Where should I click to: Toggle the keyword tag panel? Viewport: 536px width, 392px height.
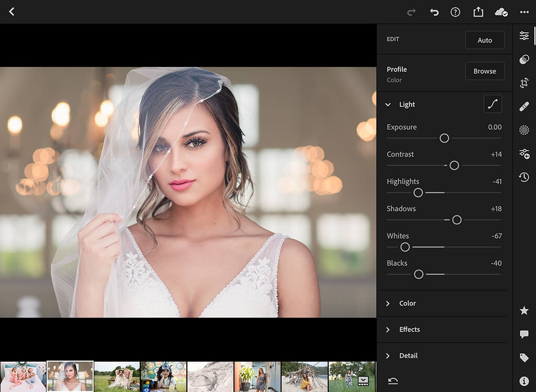tap(524, 357)
